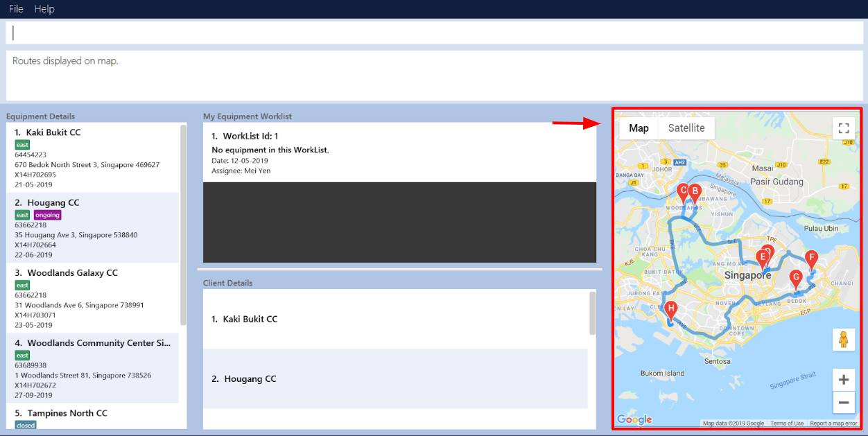
Task: Click map marker F
Action: point(811,261)
